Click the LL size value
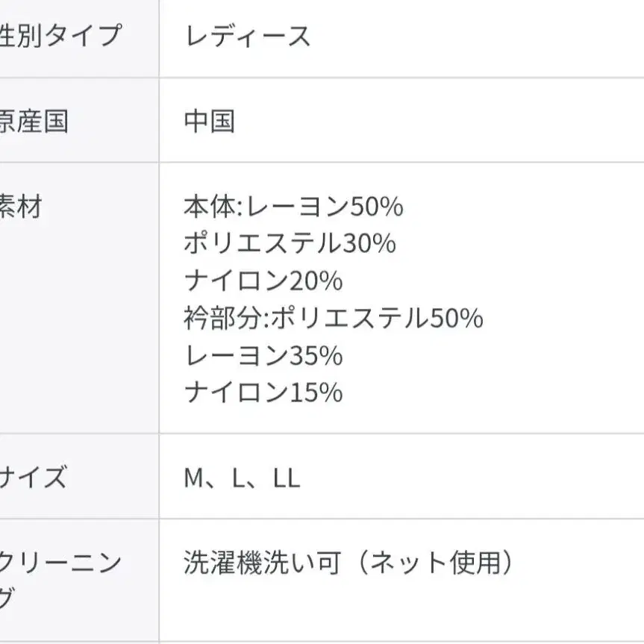644x644 pixels. point(287,478)
